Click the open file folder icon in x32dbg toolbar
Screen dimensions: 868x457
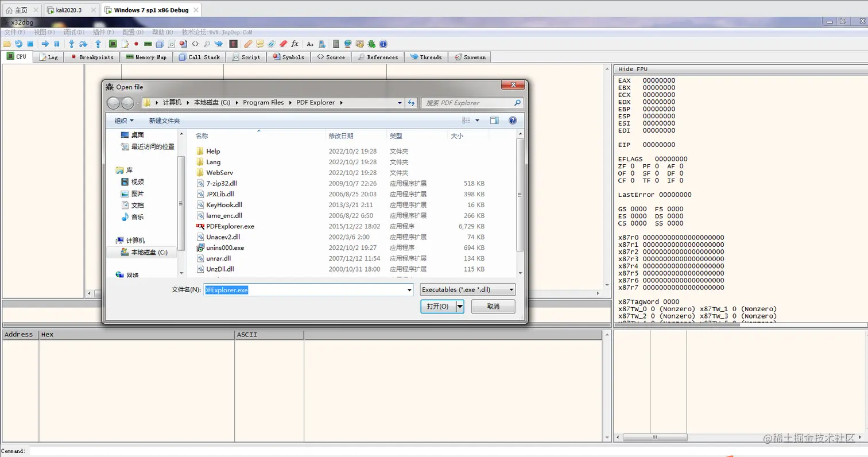click(x=7, y=44)
